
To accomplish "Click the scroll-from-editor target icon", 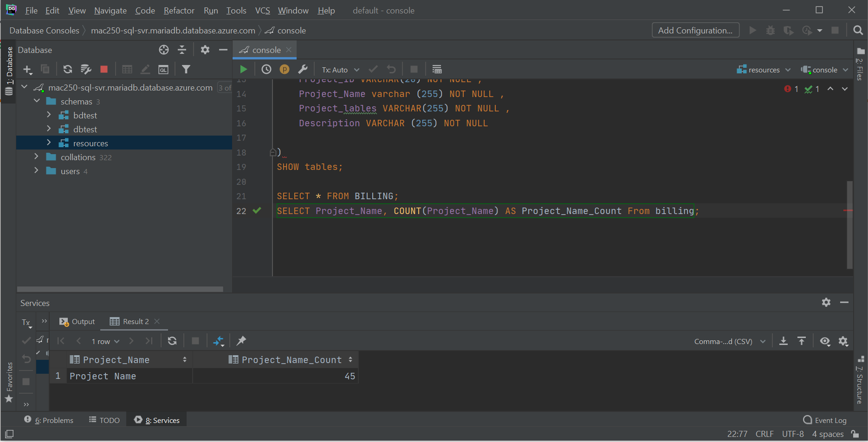I will pyautogui.click(x=164, y=50).
